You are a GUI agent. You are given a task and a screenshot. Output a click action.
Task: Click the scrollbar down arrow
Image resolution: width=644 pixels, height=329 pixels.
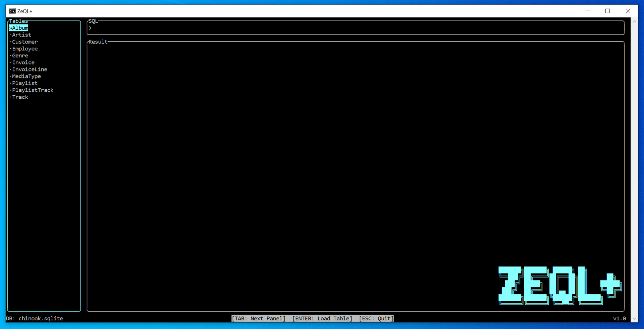[634, 319]
